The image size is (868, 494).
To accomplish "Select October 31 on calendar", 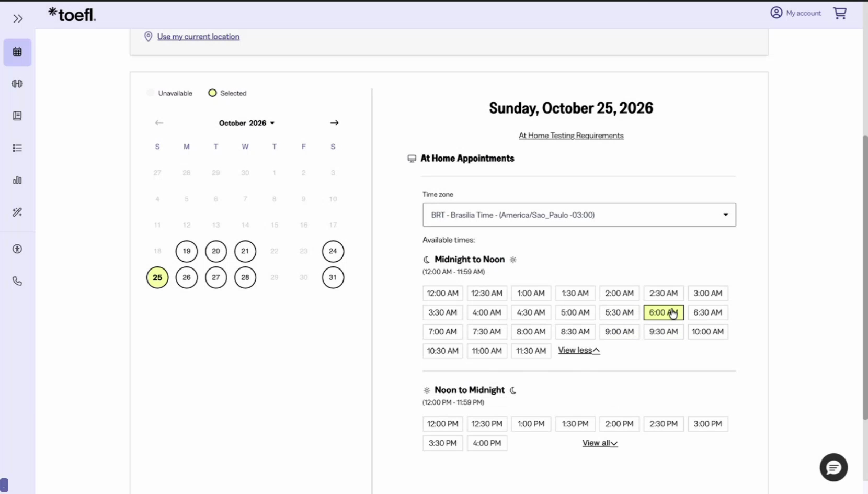I will click(x=333, y=277).
